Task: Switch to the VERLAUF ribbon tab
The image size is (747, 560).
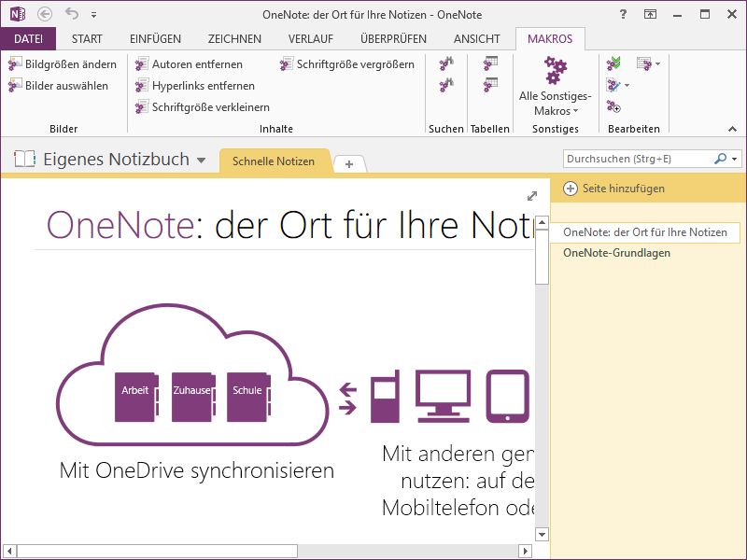Action: (x=311, y=39)
